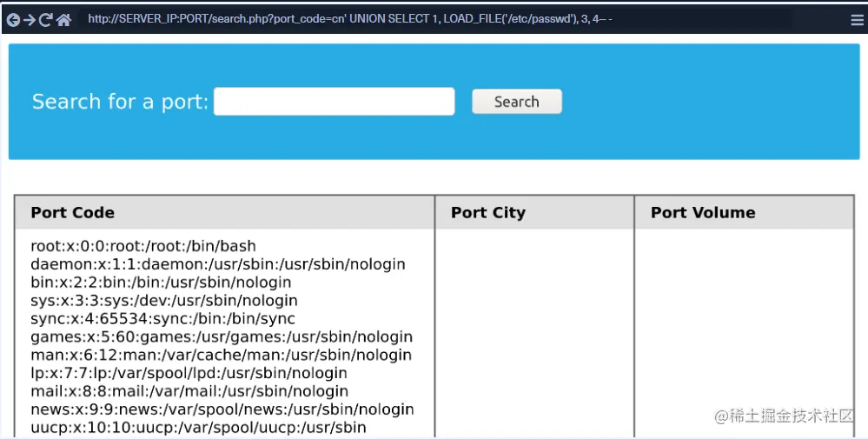Go to home page icon

point(63,21)
